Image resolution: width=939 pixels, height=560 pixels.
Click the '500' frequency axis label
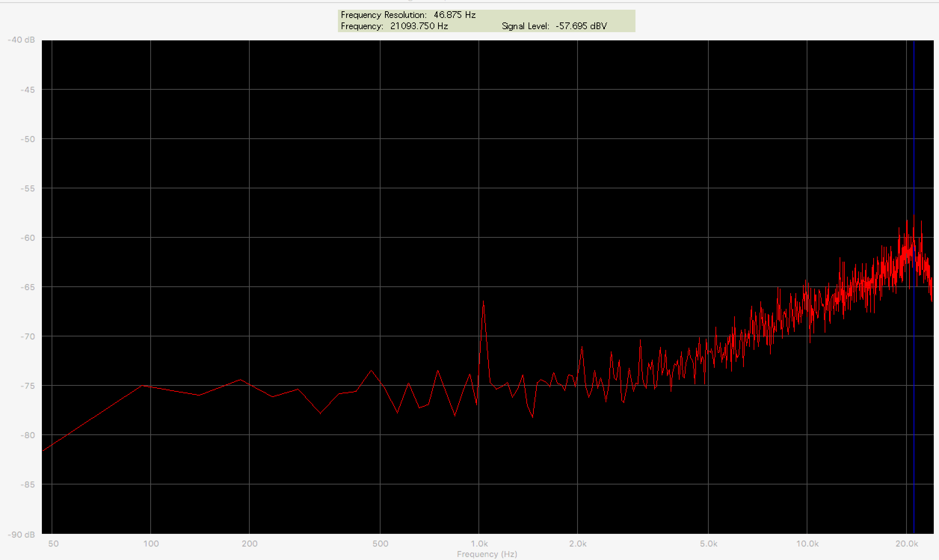tap(380, 544)
